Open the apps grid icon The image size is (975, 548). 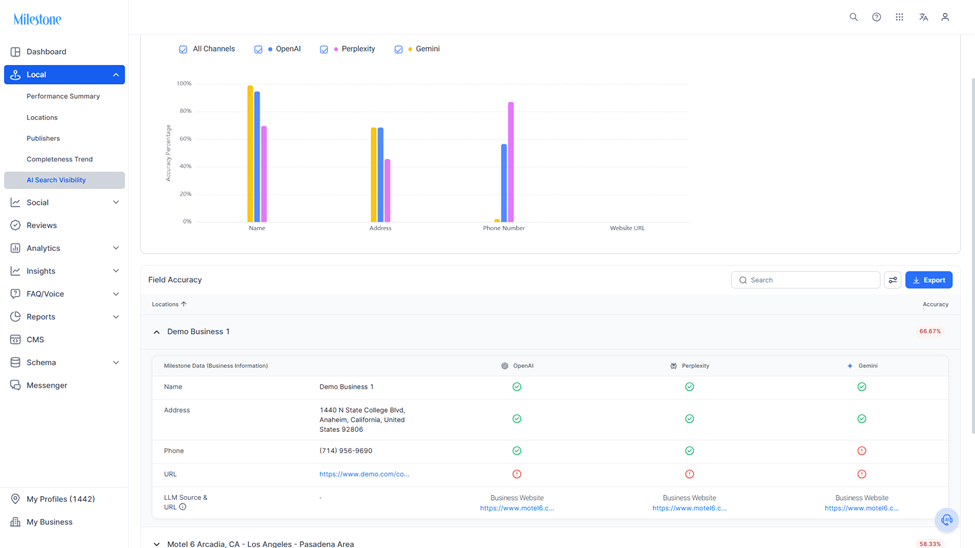899,17
